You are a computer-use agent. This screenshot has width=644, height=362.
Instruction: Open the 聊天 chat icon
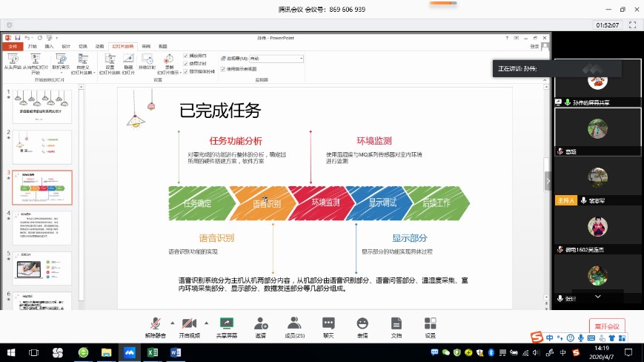(x=328, y=323)
